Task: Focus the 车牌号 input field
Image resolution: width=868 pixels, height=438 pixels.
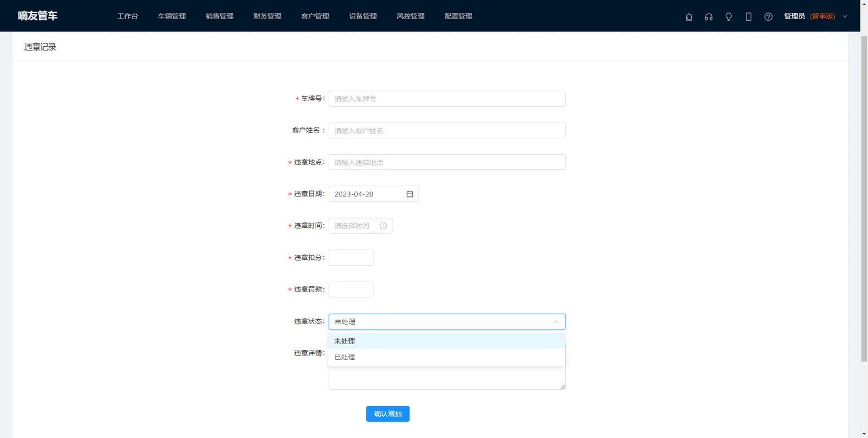Action: [447, 99]
